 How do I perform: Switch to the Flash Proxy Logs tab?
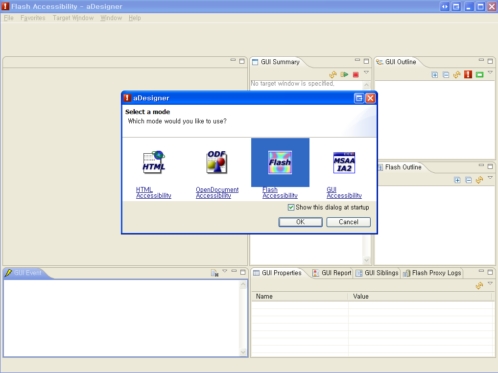432,273
